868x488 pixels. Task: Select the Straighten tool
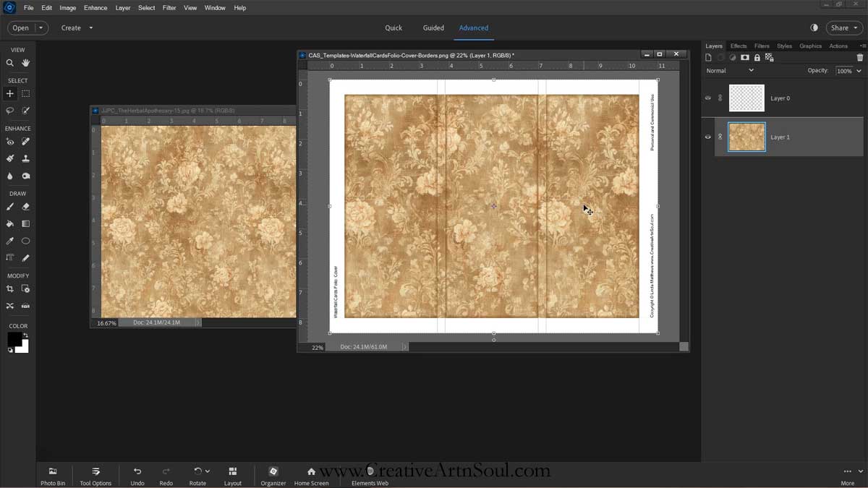(x=26, y=306)
